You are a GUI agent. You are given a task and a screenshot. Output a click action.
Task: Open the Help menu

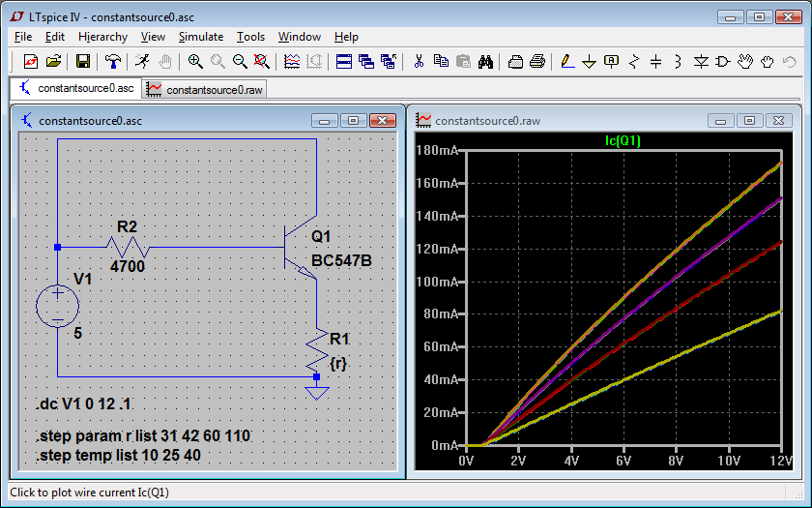(x=346, y=37)
